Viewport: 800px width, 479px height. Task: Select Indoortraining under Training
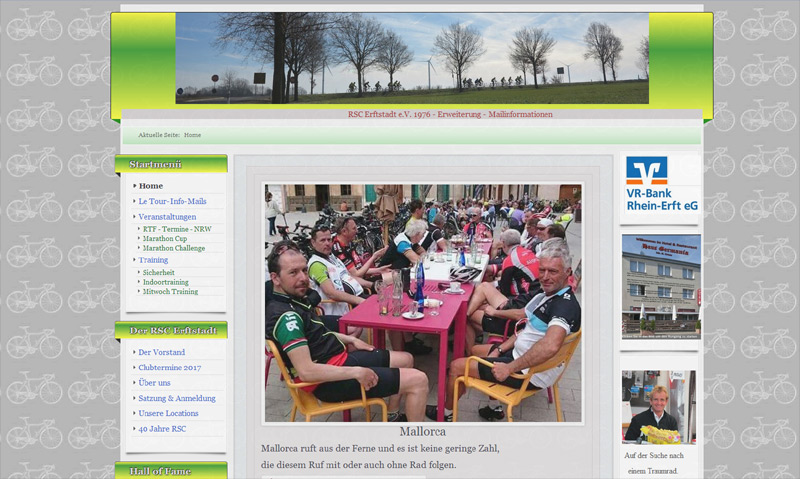(x=165, y=282)
